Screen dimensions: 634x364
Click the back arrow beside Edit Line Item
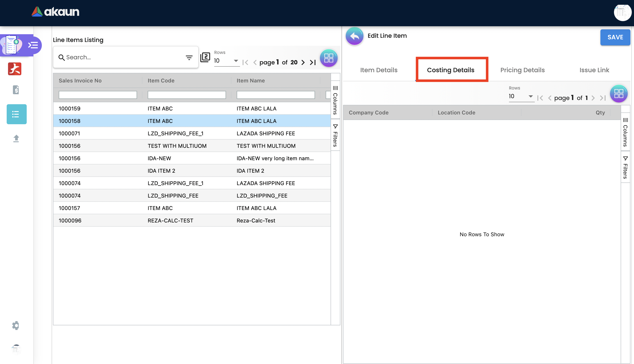(354, 36)
